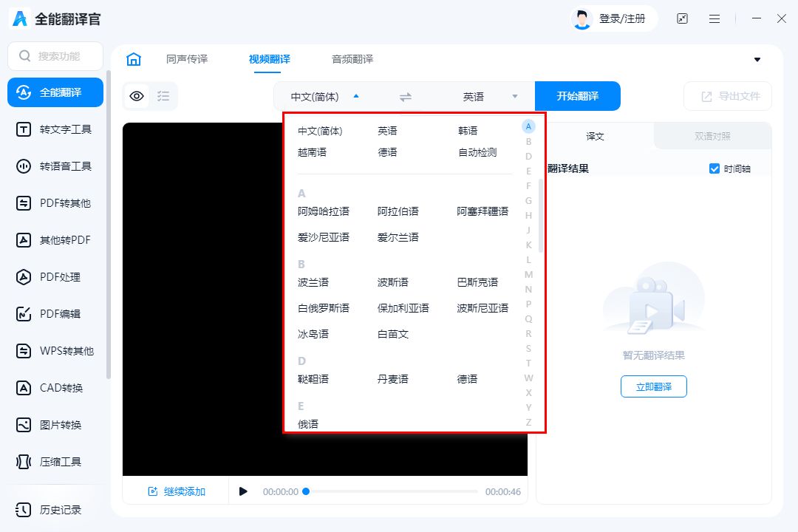This screenshot has width=798, height=532.
Task: Open the 全能翻译 sidebar section
Action: (x=55, y=92)
